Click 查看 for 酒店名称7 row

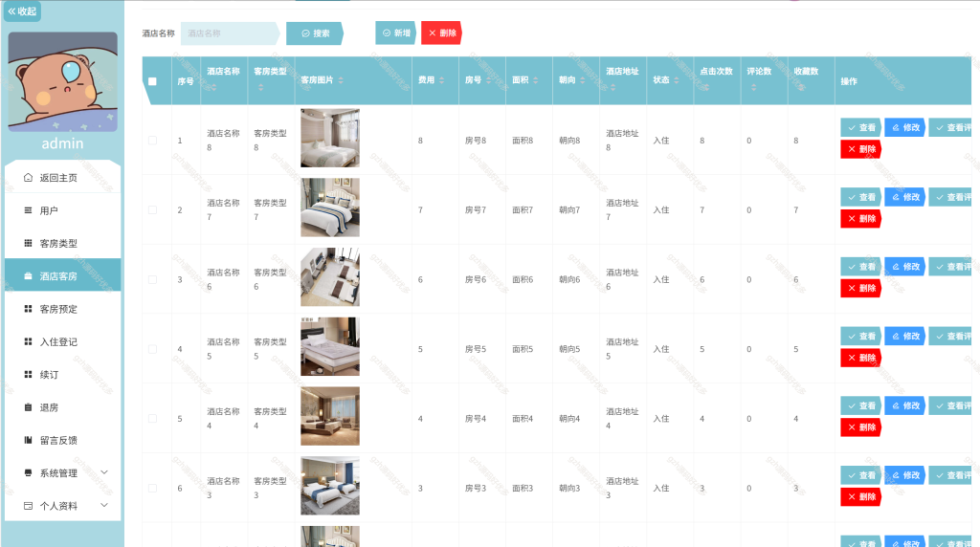coord(860,197)
